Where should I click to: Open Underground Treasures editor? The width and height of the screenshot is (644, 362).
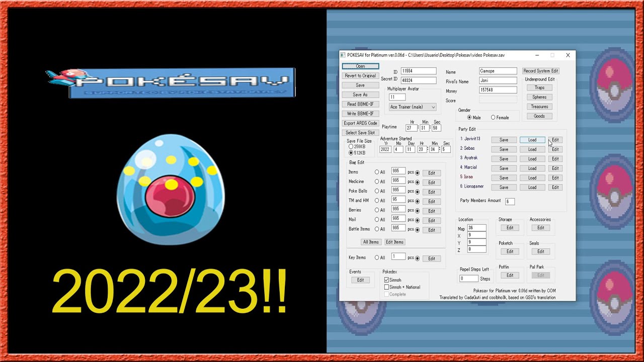pyautogui.click(x=539, y=107)
